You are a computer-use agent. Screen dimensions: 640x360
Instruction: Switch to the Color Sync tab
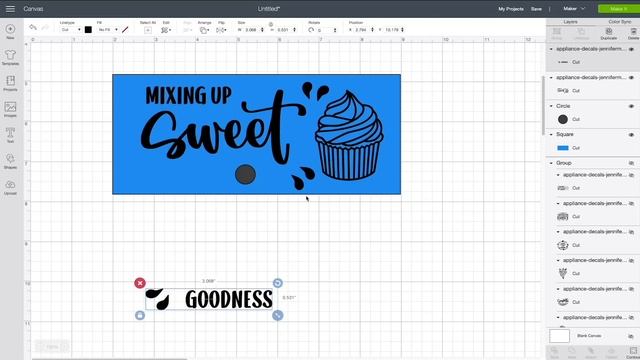coord(619,22)
